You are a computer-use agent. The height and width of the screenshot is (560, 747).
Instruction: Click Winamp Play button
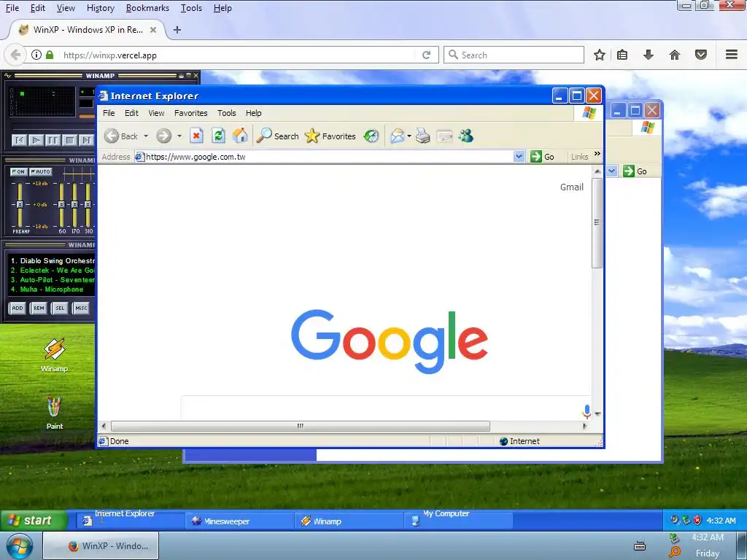point(36,141)
